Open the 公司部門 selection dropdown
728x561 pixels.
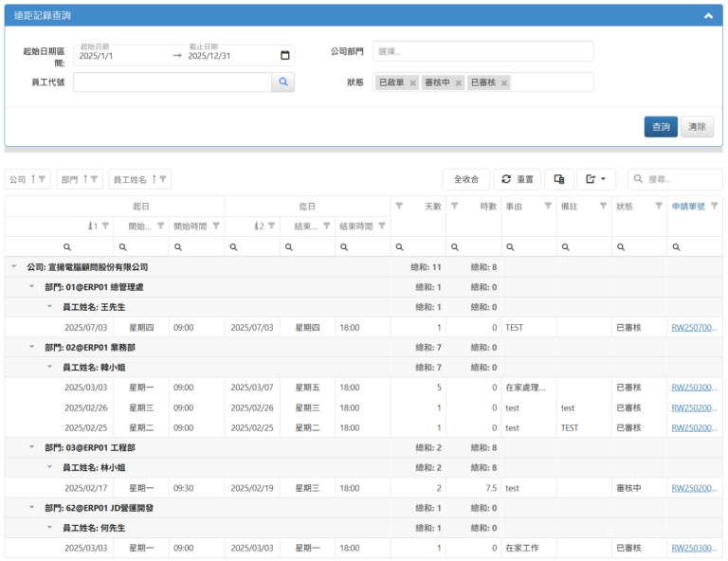tap(482, 51)
